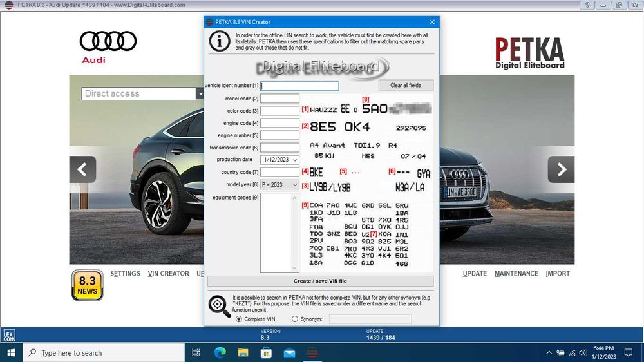This screenshot has width=644, height=362.
Task: Open the VIN CREATOR menu item
Action: (x=168, y=274)
